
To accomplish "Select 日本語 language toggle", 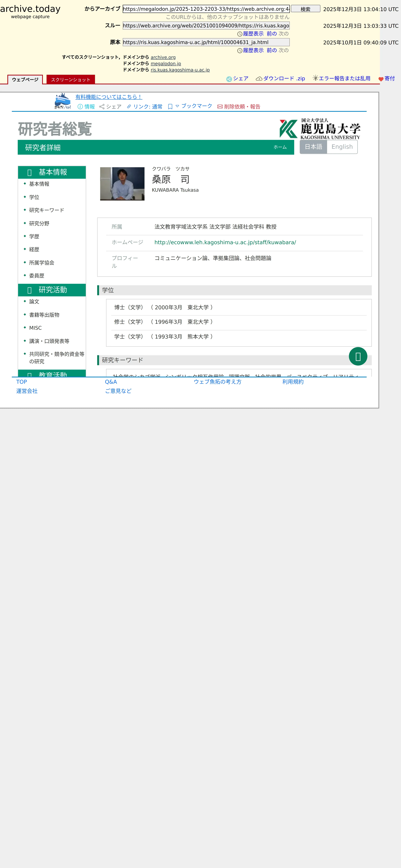I will click(x=313, y=147).
